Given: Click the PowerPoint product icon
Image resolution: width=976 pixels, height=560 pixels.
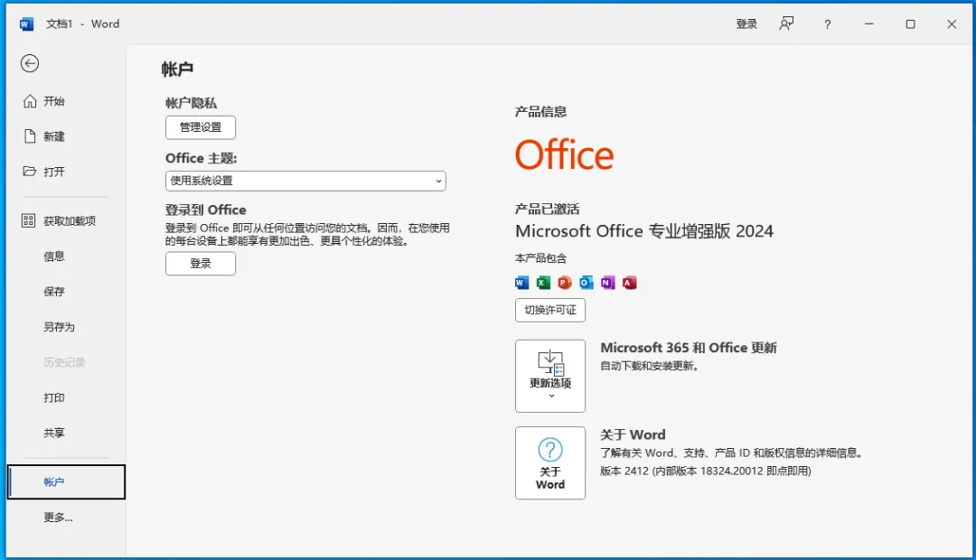Looking at the screenshot, I should (565, 283).
